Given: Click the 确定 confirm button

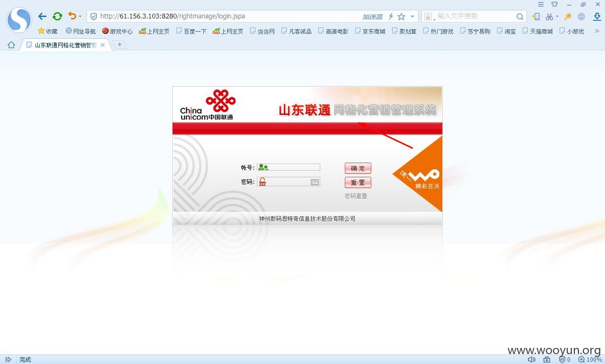Looking at the screenshot, I should click(358, 168).
